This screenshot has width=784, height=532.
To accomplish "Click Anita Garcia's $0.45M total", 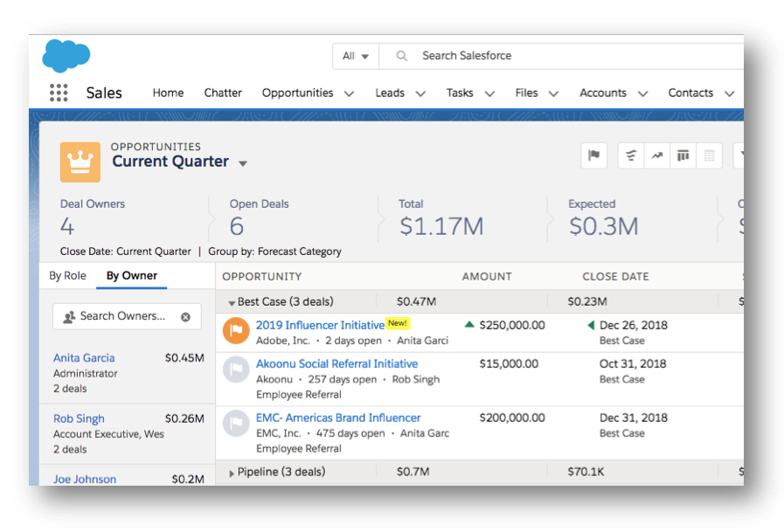I will [x=184, y=357].
